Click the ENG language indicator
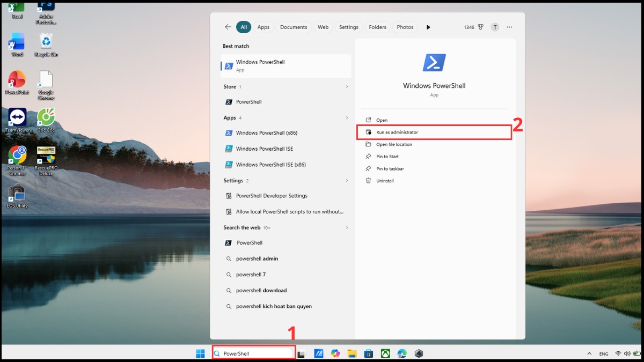 coord(604,354)
